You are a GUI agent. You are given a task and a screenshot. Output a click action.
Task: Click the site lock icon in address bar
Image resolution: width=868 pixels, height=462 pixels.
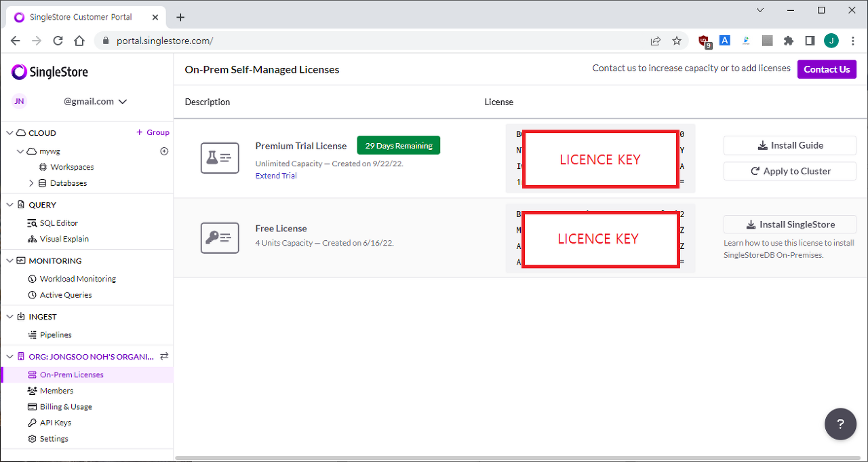tap(105, 41)
